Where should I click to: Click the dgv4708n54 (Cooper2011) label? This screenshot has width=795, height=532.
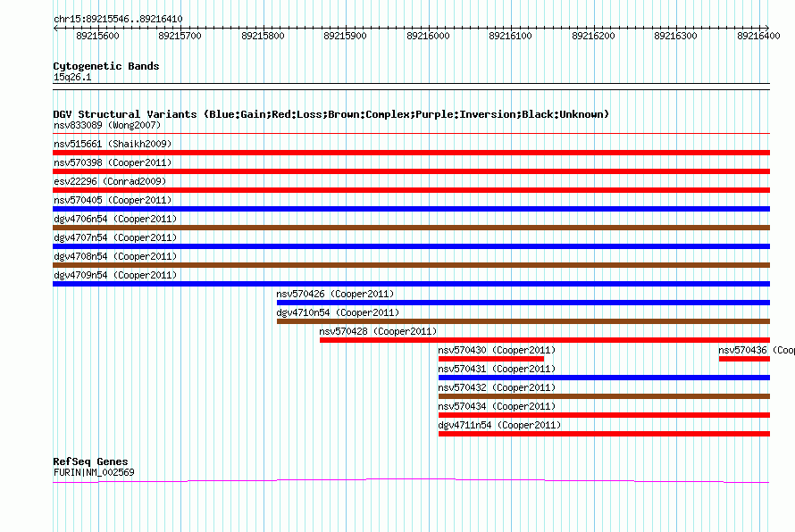pos(115,256)
